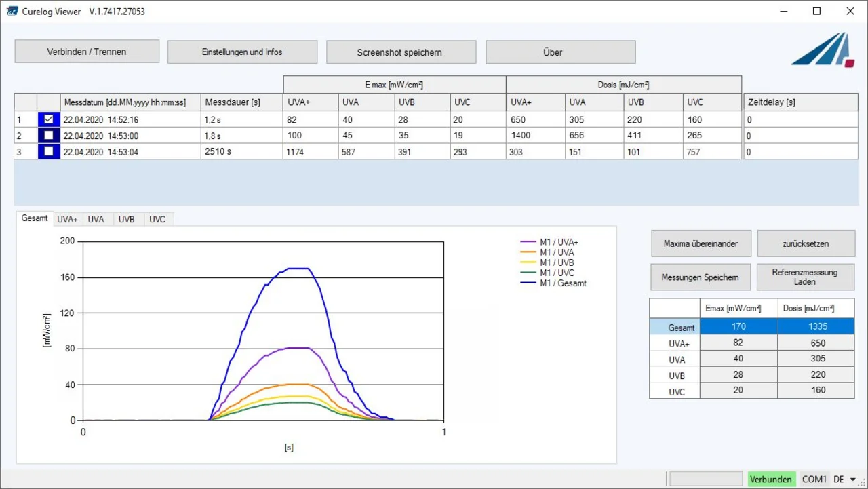Click the E max UVA+ cell 1174

click(311, 152)
